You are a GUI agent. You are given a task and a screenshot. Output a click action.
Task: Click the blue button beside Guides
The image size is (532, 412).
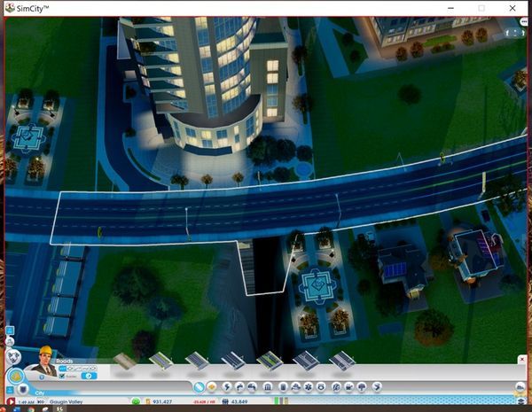pos(89,376)
